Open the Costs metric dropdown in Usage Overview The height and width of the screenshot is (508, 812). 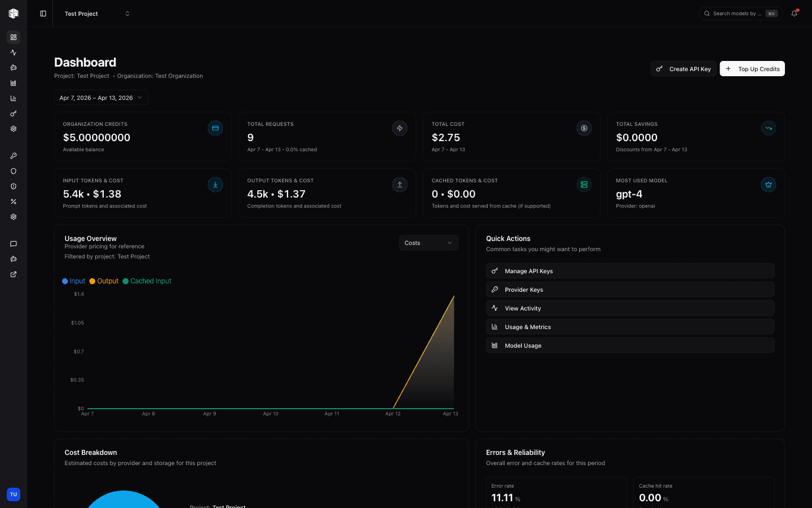[x=429, y=243]
